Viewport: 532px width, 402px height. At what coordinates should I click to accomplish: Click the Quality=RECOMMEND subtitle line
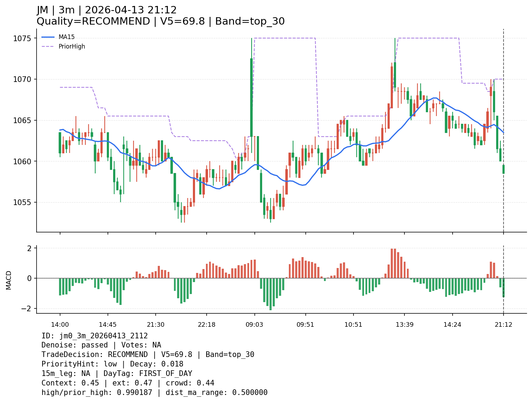pyautogui.click(x=160, y=21)
